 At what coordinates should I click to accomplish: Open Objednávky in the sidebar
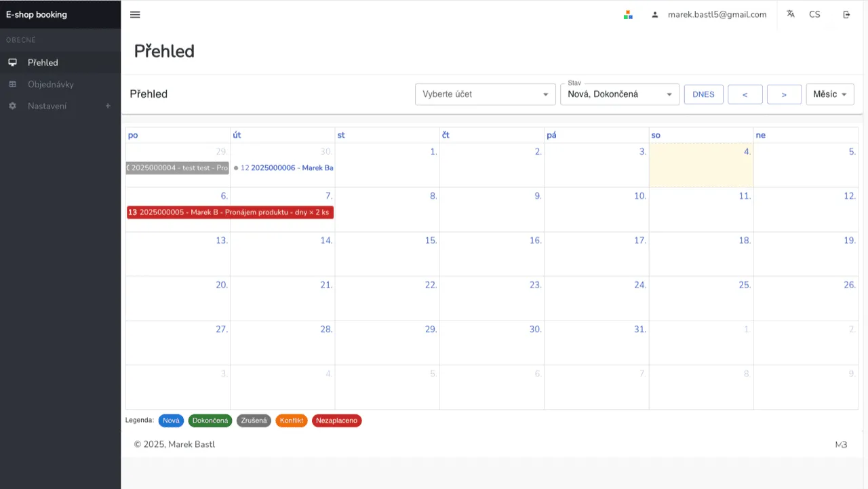(x=51, y=84)
